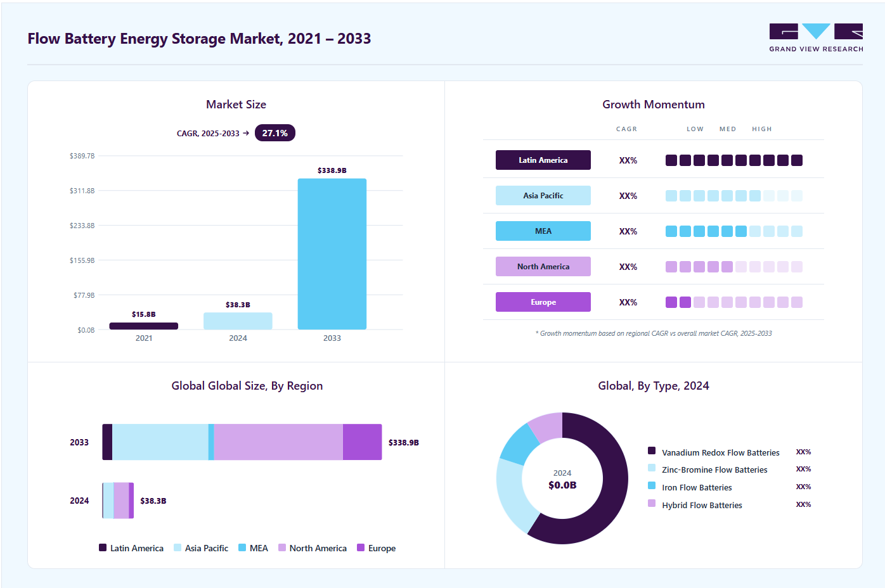This screenshot has width=885, height=588.
Task: Click the 2024 market size bar
Action: tap(238, 321)
